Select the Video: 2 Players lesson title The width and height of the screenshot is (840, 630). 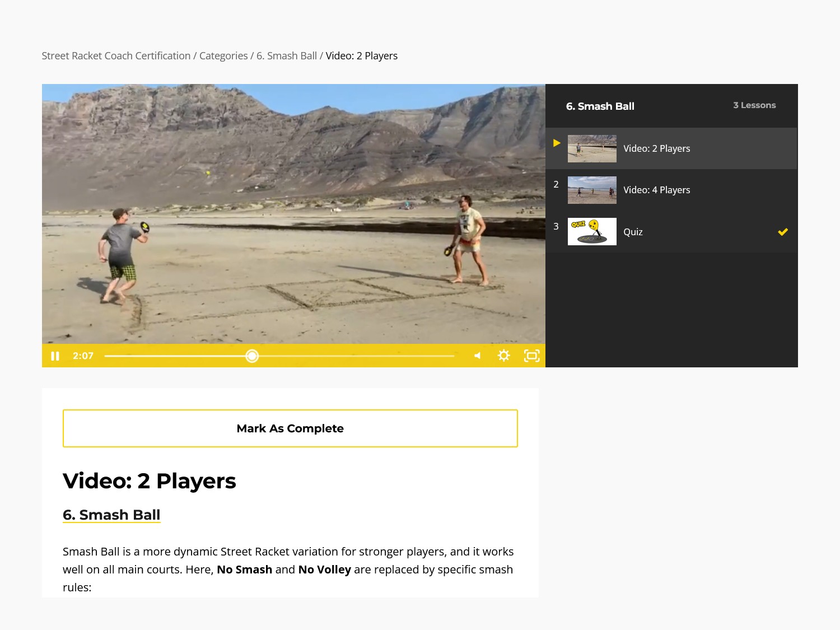coord(656,148)
